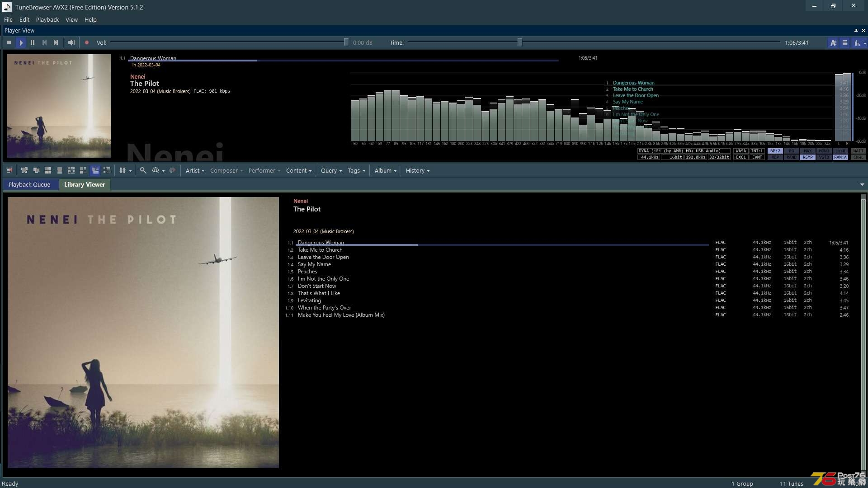Skip to previous track button
868x488 pixels.
(x=44, y=42)
